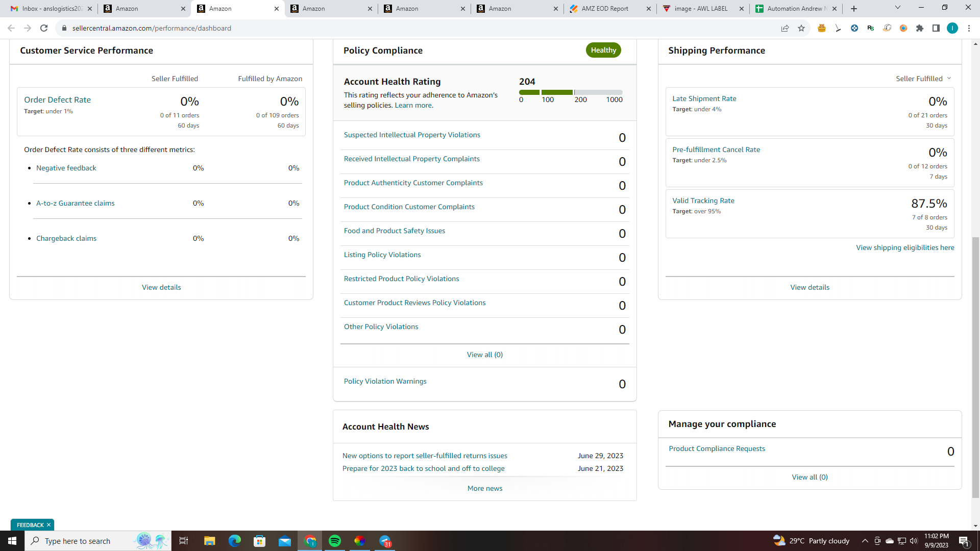Open Task View on the taskbar
980x551 pixels.
coord(184,541)
